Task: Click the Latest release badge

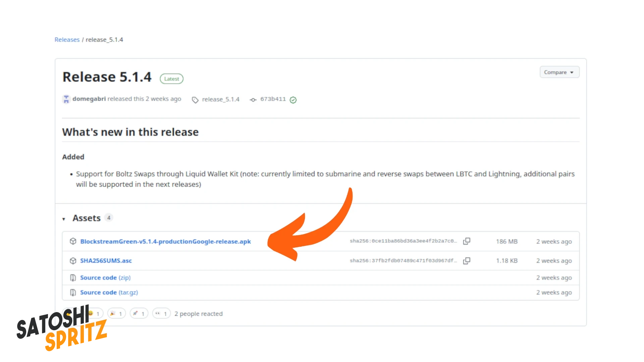Action: point(171,79)
